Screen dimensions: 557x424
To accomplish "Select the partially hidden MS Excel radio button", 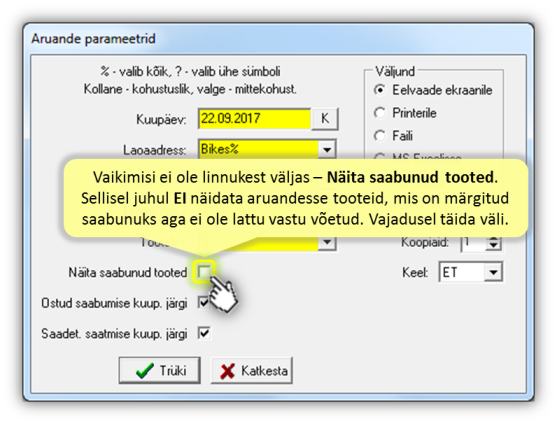I will click(380, 157).
